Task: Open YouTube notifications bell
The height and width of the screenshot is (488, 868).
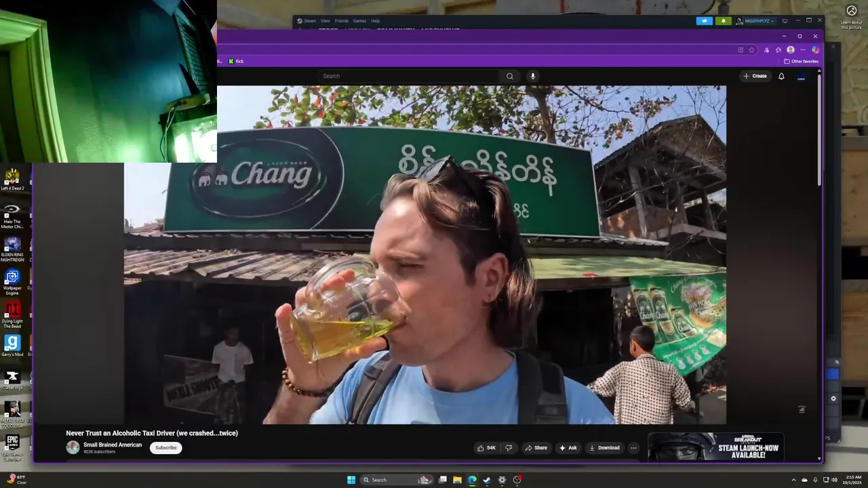Action: 781,76
